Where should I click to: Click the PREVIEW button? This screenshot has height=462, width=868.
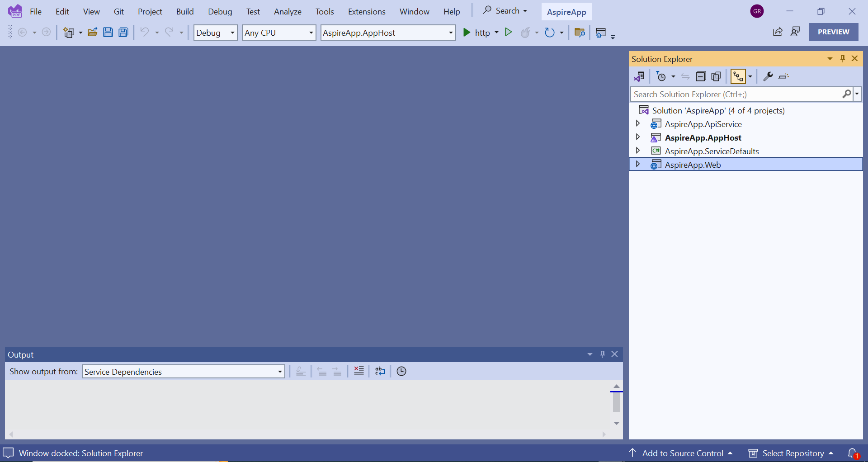pos(833,32)
